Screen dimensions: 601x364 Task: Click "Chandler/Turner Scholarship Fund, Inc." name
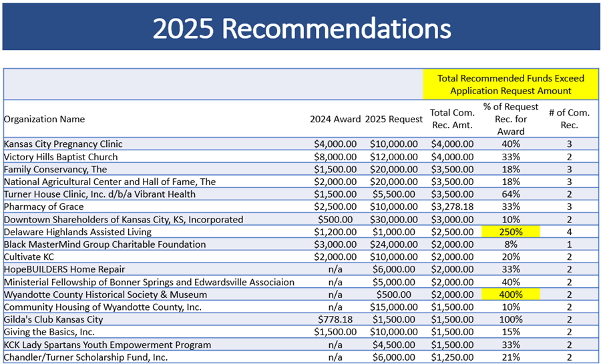(86, 357)
